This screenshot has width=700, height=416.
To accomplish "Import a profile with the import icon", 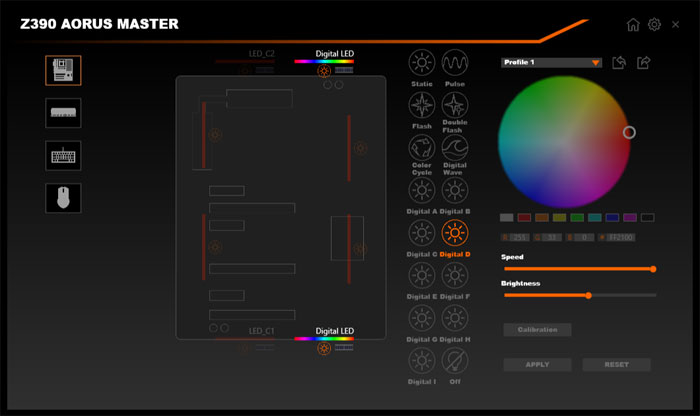I will tap(619, 62).
